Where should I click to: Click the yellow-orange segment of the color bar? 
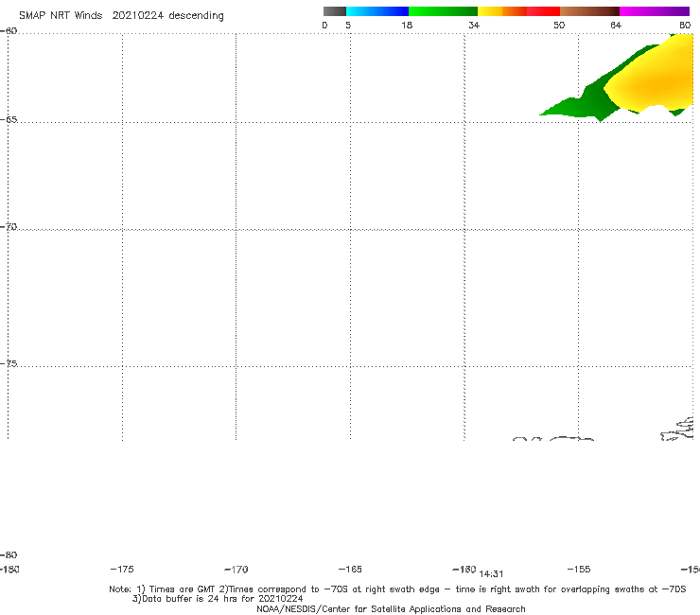click(501, 11)
